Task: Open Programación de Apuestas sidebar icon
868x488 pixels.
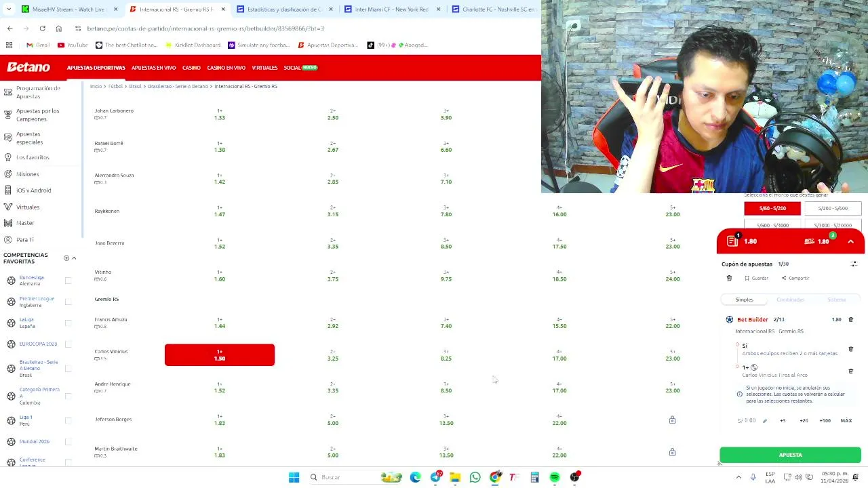Action: pos(9,91)
